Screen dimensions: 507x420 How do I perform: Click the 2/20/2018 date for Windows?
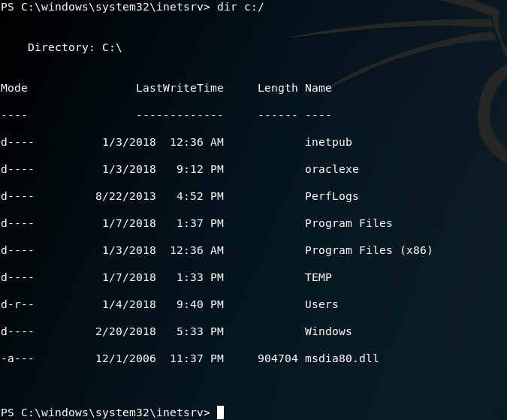[x=125, y=331]
